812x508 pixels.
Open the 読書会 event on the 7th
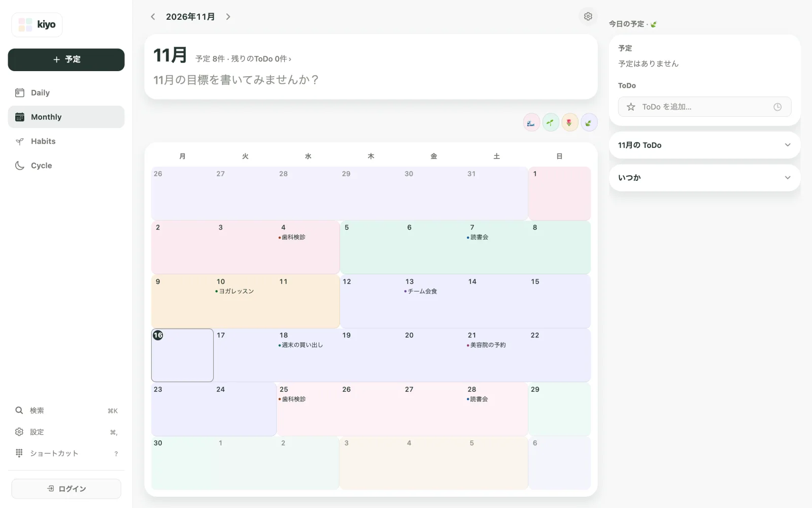(x=478, y=237)
